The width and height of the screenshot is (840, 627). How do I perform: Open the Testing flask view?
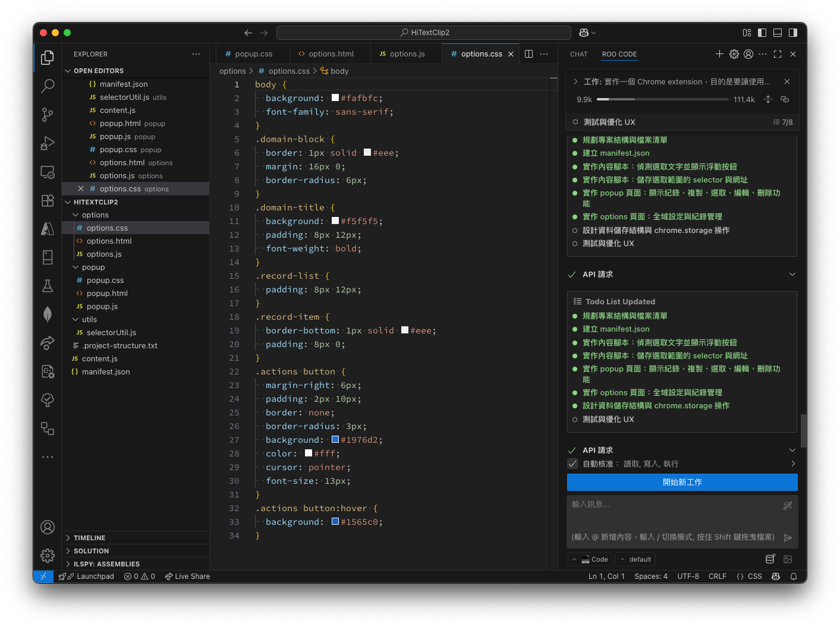tap(48, 286)
